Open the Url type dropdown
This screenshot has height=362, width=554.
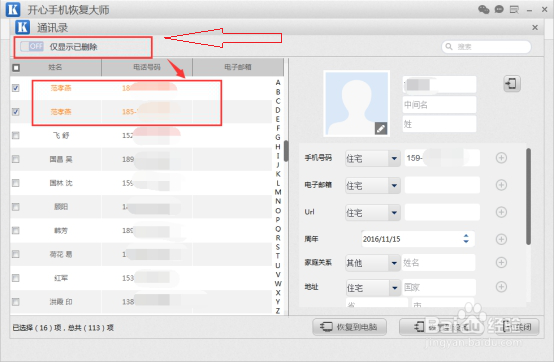(373, 213)
